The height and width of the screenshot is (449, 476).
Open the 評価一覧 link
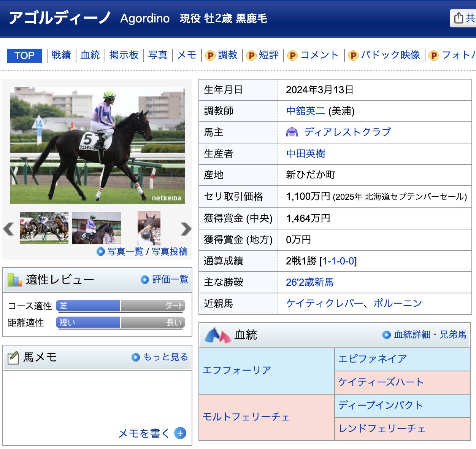tap(170, 280)
